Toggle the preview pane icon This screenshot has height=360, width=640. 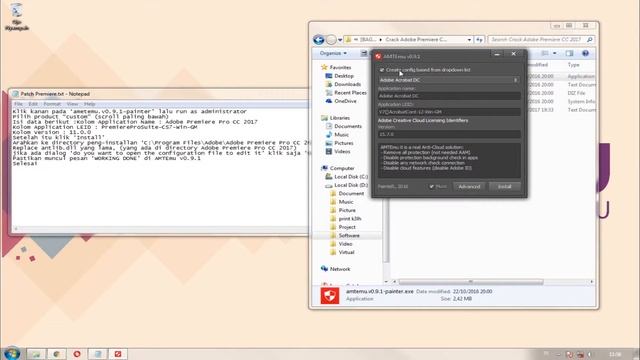coord(569,53)
